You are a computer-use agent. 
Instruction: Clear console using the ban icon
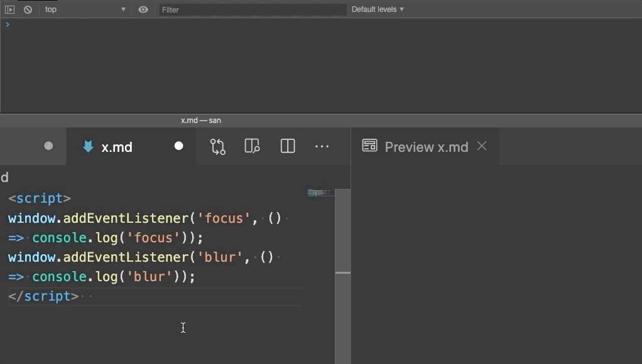[x=28, y=9]
